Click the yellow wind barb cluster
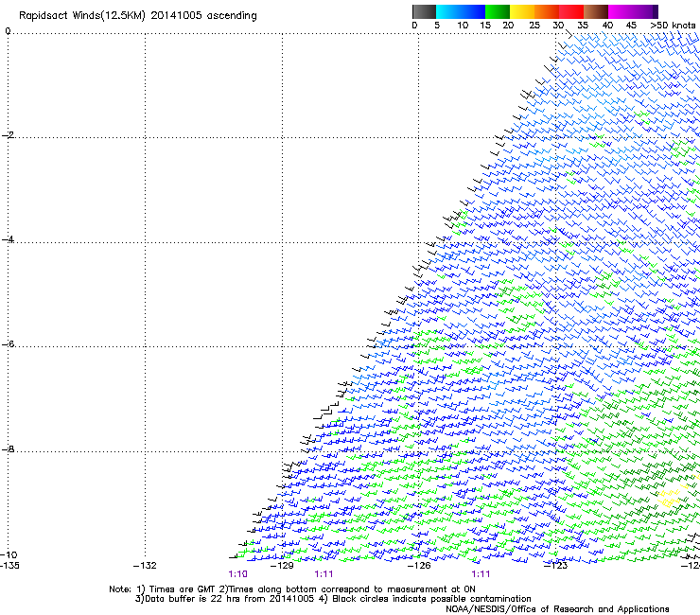The image size is (700, 615). point(671,497)
